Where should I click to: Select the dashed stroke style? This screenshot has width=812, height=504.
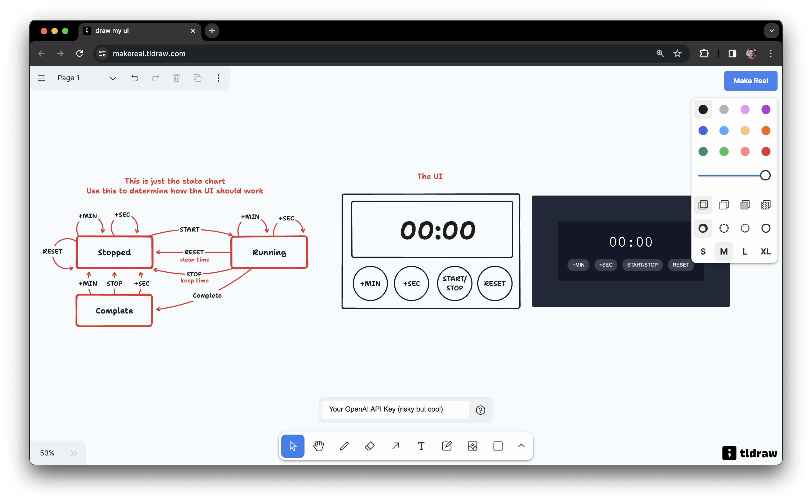pos(724,228)
